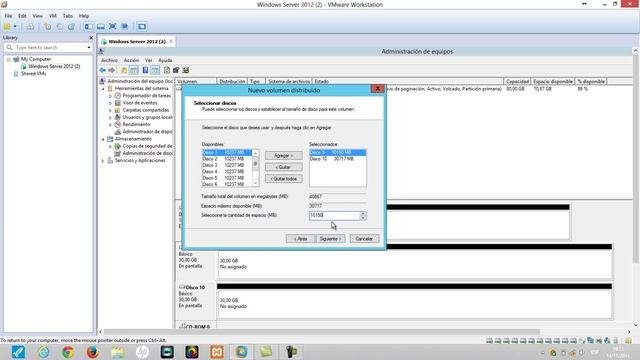Click the Disponibles list scroll down arrow
This screenshot has height=360, width=640.
pos(256,183)
